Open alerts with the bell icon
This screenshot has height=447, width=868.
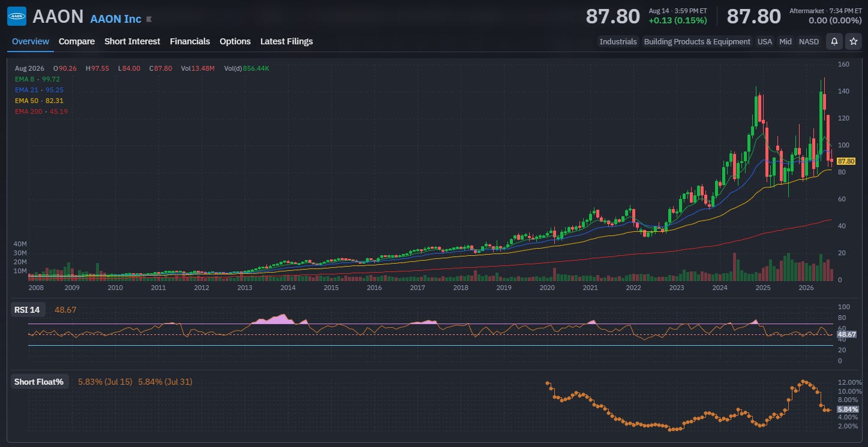[834, 41]
